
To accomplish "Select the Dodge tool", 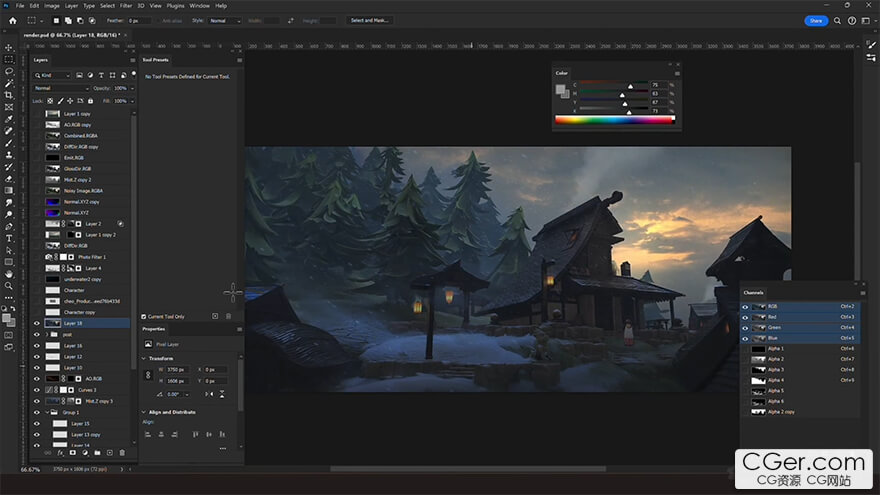I will point(8,214).
